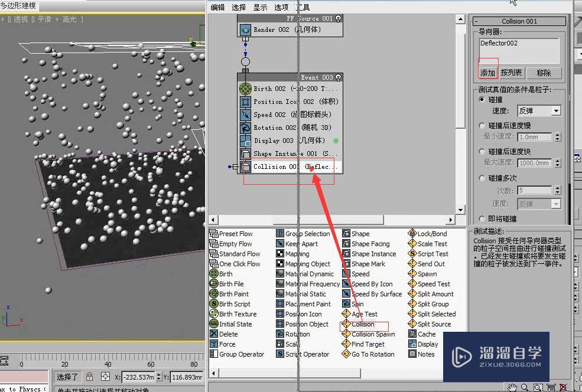Adjust the 最大速度 spinner arrows
The image size is (582, 392).
click(558, 163)
